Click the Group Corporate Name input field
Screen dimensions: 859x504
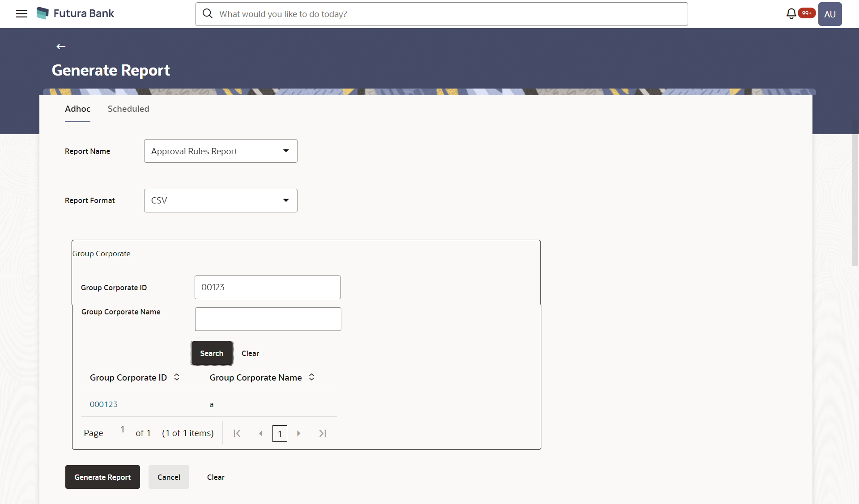pyautogui.click(x=268, y=319)
